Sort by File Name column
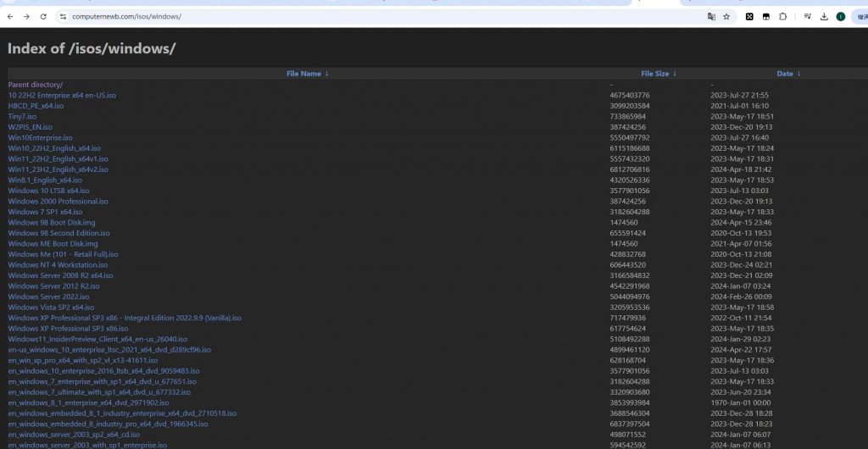The height and width of the screenshot is (449, 868). (x=307, y=74)
